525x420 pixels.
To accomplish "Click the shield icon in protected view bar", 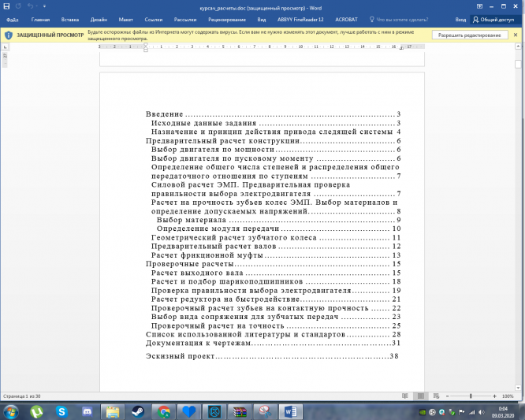I will click(x=9, y=35).
